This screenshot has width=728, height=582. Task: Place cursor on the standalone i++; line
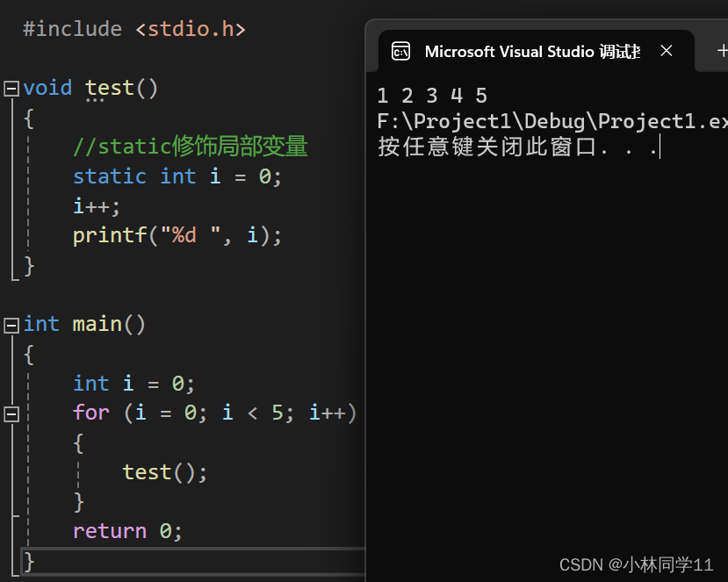pyautogui.click(x=96, y=206)
